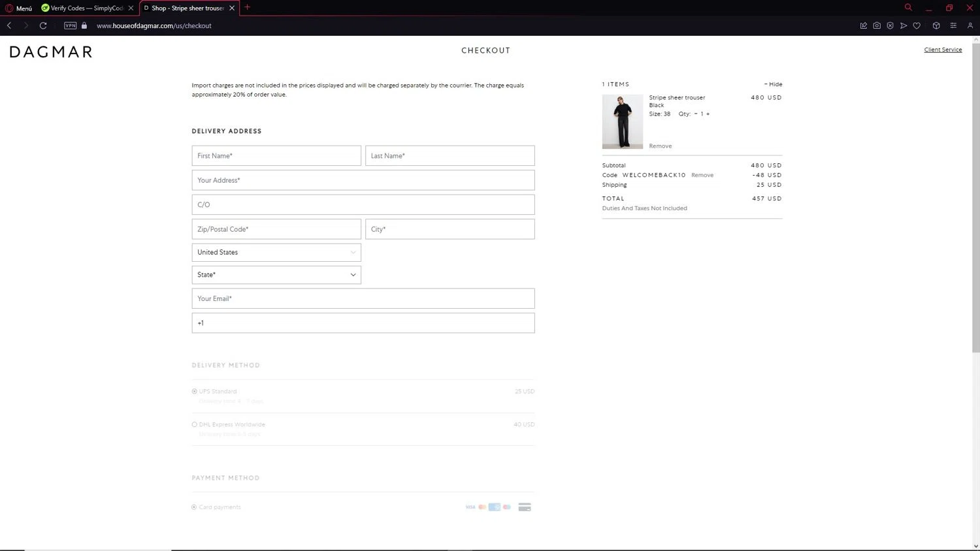Click into the Your Address field
Viewport: 980px width, 551px height.
363,180
